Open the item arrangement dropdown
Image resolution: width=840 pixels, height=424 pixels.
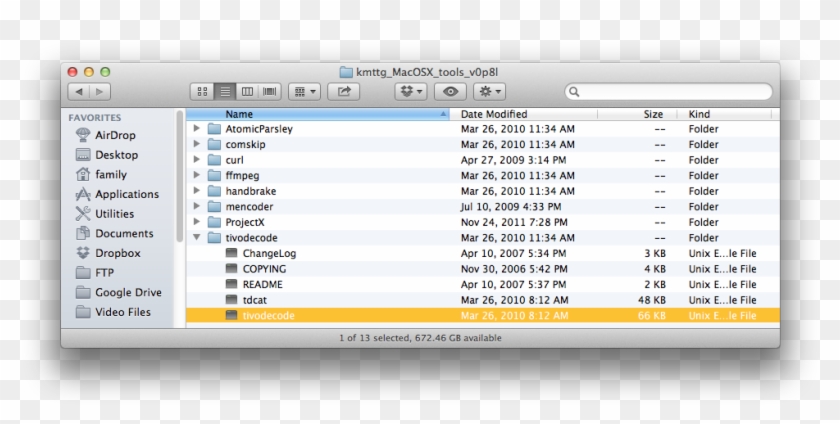(x=304, y=92)
